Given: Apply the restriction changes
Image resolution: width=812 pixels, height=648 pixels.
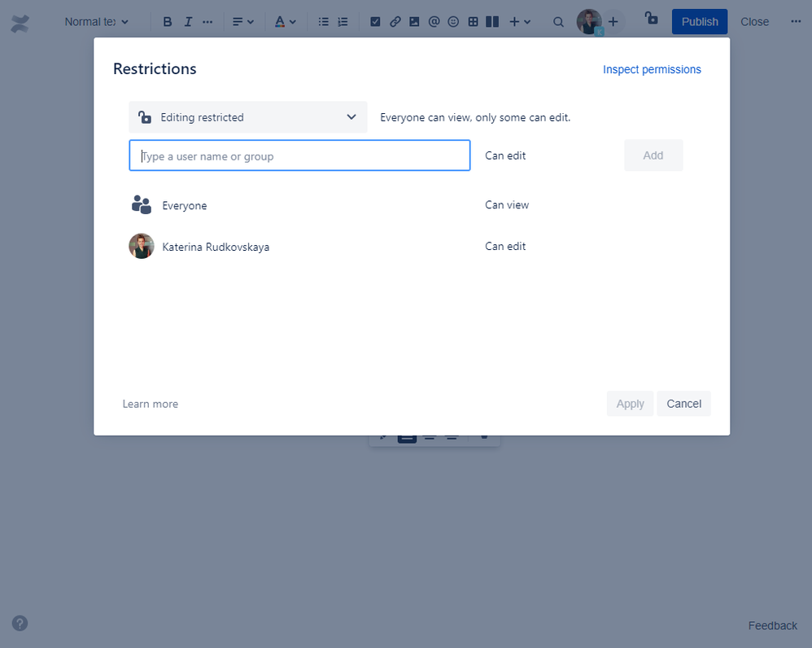Looking at the screenshot, I should tap(631, 404).
